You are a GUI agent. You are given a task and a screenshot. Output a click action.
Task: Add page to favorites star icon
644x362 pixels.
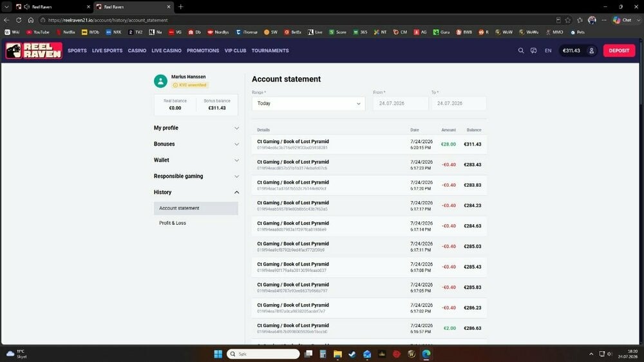click(x=567, y=20)
